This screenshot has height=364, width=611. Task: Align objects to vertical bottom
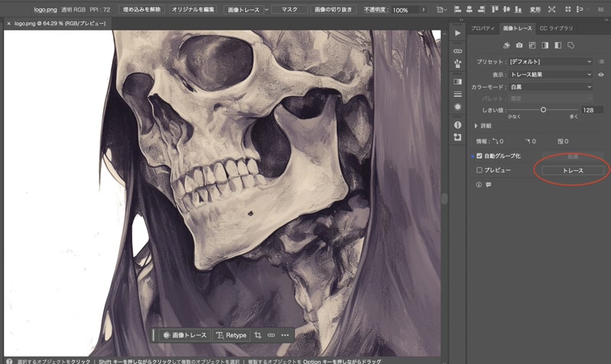click(x=518, y=9)
